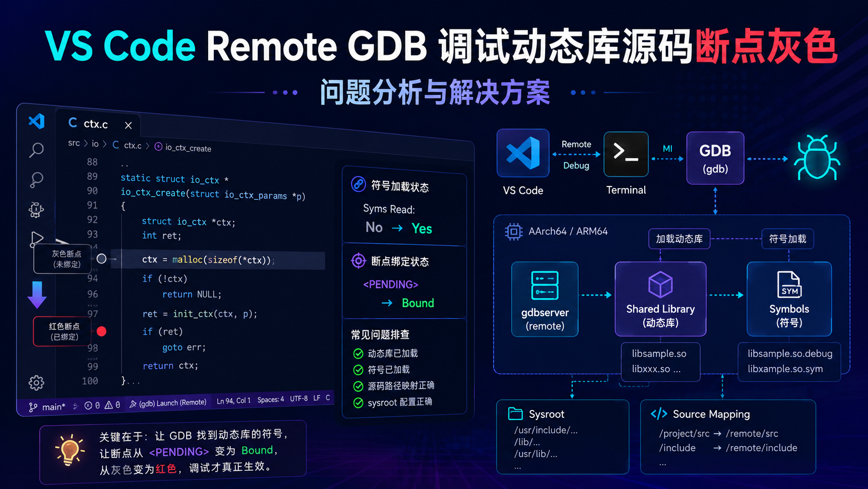Click the Run triangle icon in the activity bar
Screen dimensions: 868x489
36,240
